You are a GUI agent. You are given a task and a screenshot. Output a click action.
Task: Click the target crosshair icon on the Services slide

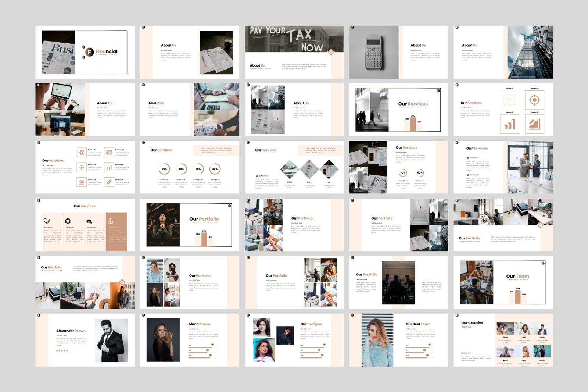pos(535,100)
